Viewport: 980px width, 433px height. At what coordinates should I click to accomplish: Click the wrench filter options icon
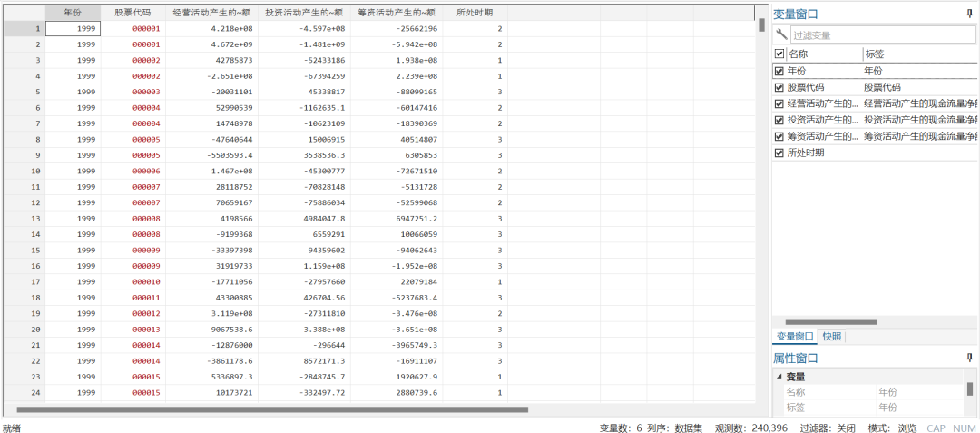pyautogui.click(x=781, y=35)
